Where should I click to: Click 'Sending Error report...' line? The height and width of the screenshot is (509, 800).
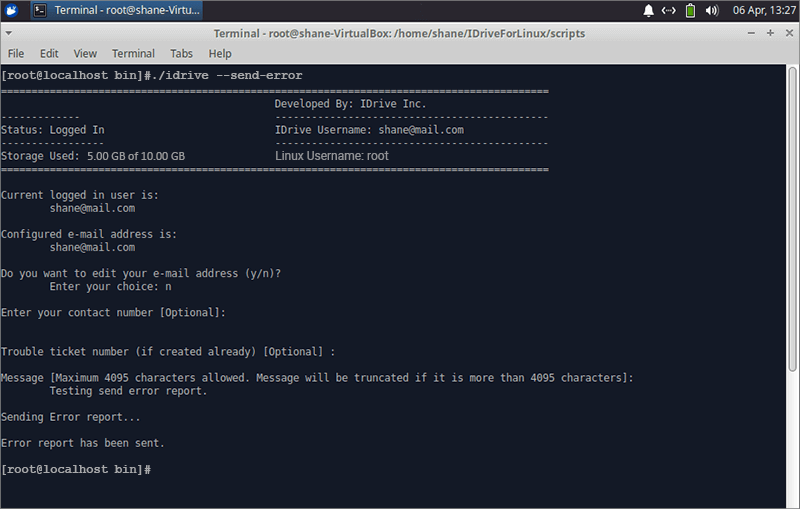(70, 417)
